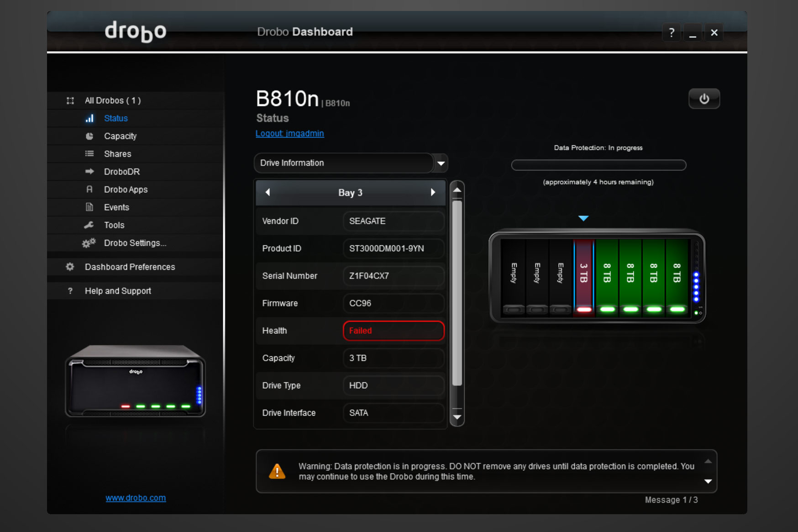The height and width of the screenshot is (532, 798).
Task: Click the Logout: imgadmin link
Action: click(289, 133)
